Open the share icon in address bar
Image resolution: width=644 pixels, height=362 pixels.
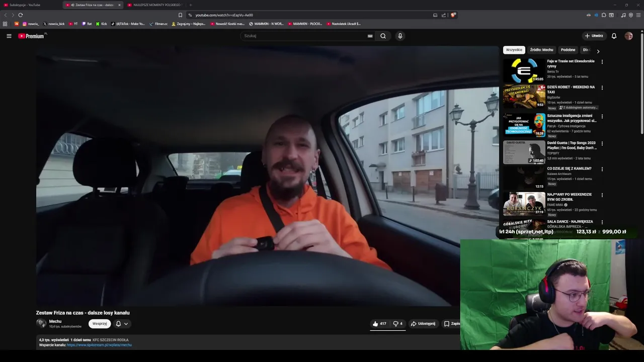coord(444,15)
